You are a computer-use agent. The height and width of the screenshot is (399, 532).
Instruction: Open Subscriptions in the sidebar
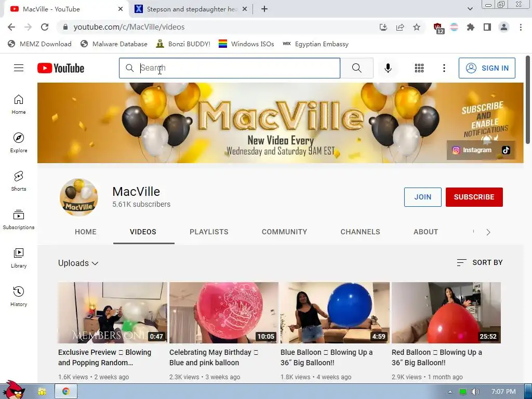tap(19, 220)
